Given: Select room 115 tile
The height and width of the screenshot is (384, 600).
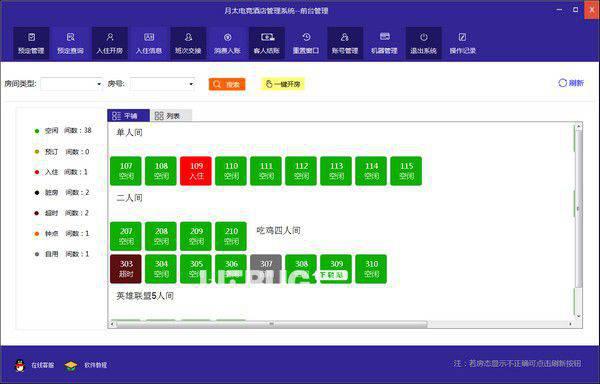Looking at the screenshot, I should point(406,171).
